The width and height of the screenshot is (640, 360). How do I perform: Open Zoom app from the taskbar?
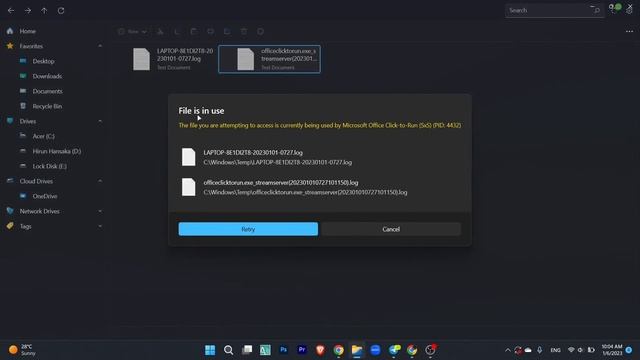[x=376, y=350]
